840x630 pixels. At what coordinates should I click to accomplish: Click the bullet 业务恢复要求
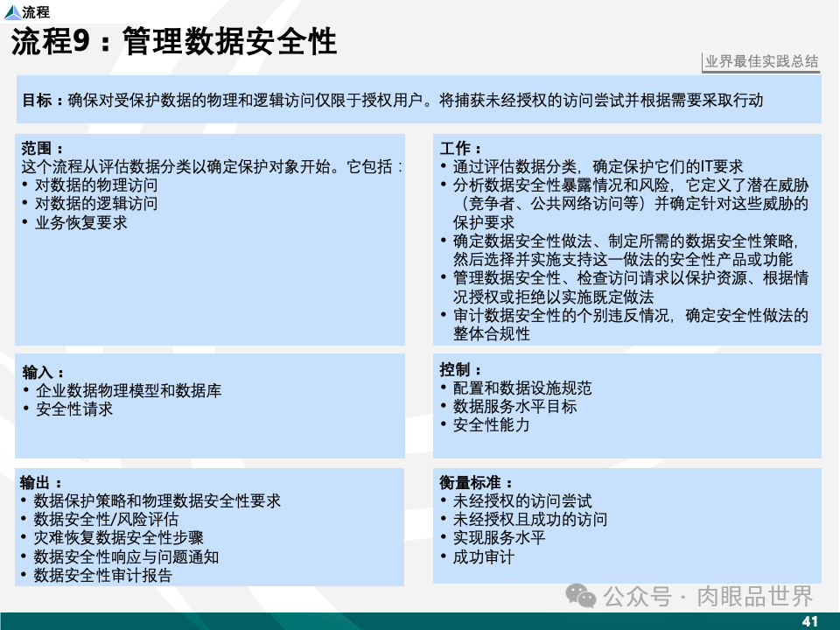pos(80,222)
